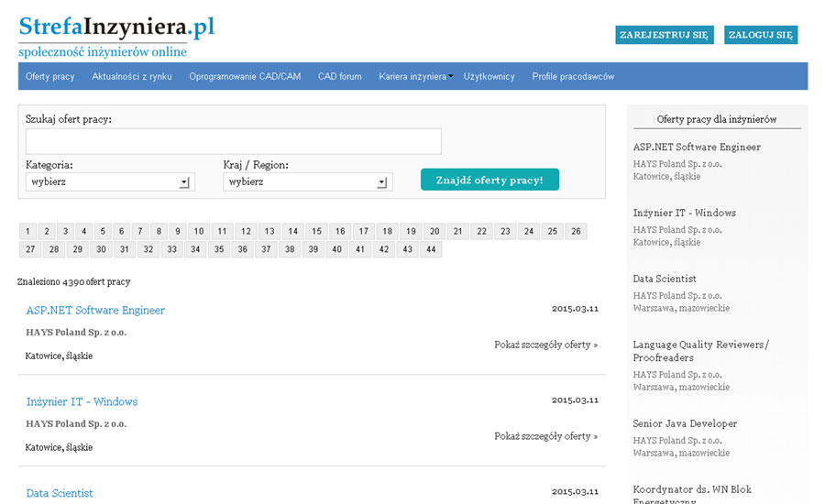Focus the Szukaj ofert pracy search field
This screenshot has height=504, width=825.
(233, 141)
